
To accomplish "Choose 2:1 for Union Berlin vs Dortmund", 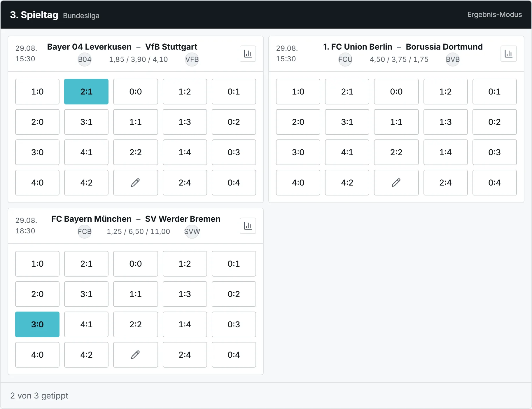I will coord(347,92).
